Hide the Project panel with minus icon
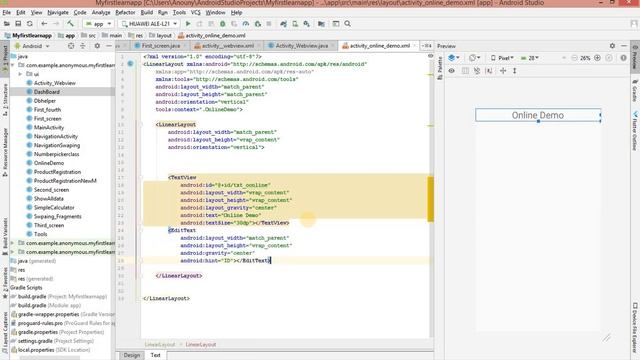Screen dimensions: 640x360 coord(109,46)
